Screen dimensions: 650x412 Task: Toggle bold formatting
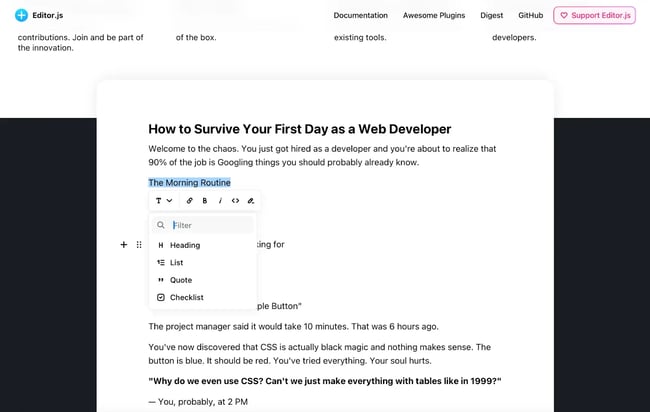[205, 201]
